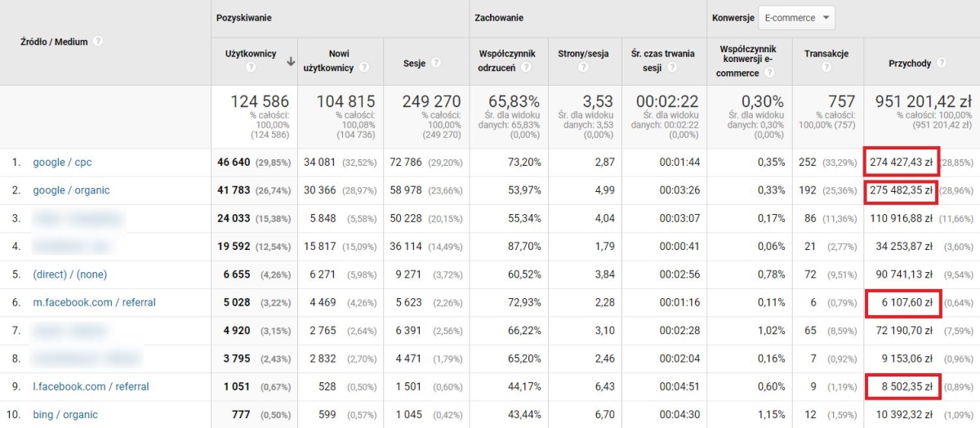Sort table by Sesje header
Viewport: 980px width, 428px height.
(416, 62)
